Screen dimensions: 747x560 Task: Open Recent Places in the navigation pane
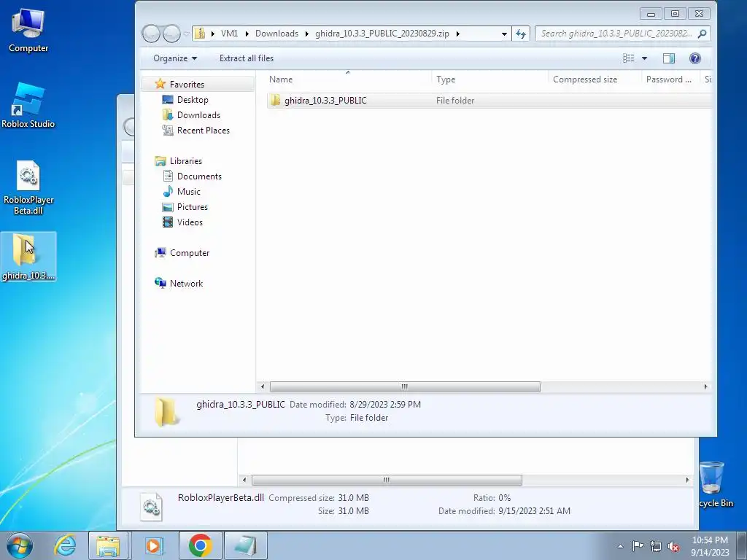pyautogui.click(x=203, y=130)
